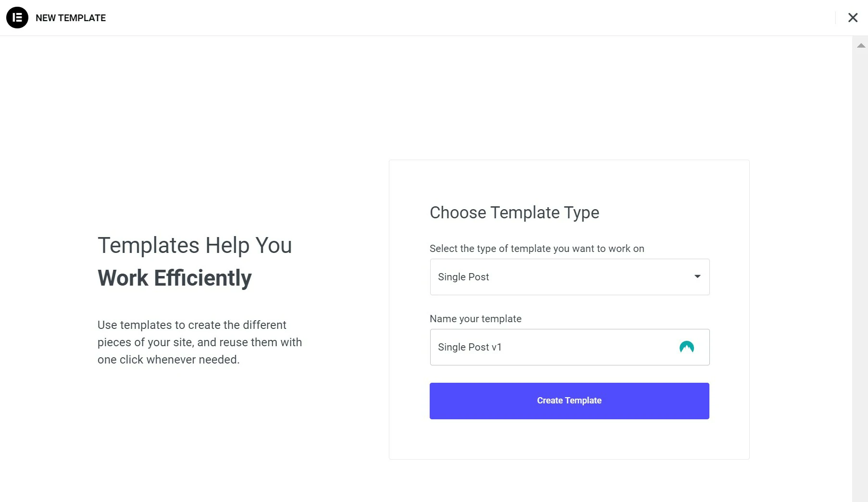Click the 'Select the type of template' label
This screenshot has width=868, height=502.
tap(537, 249)
